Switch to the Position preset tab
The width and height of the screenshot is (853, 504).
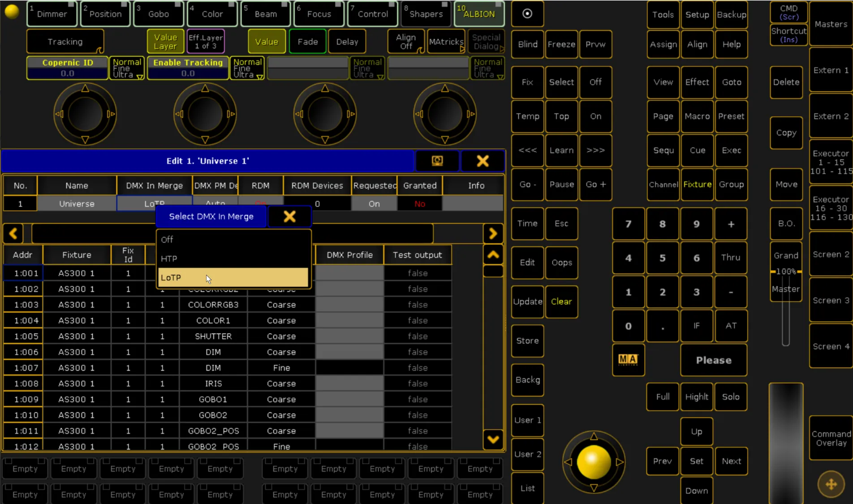(105, 14)
